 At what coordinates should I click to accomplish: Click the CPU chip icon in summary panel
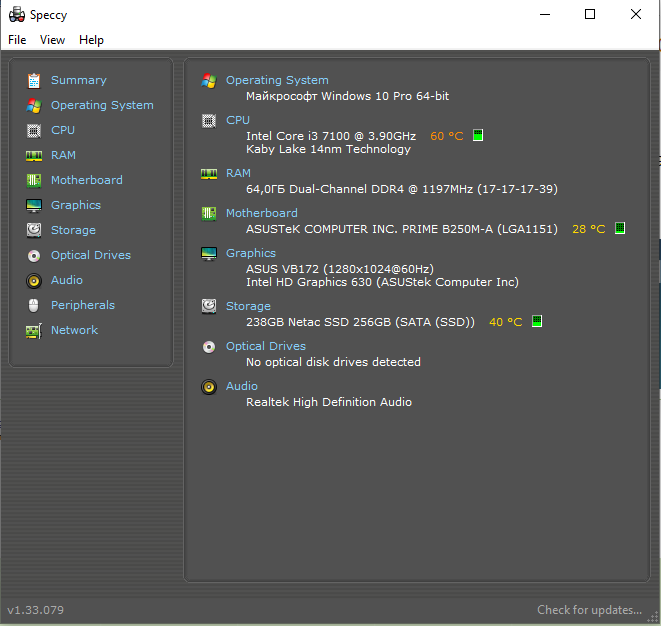click(209, 121)
